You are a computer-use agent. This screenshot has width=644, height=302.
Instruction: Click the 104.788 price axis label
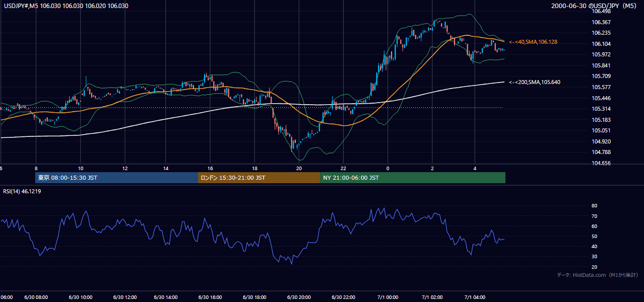coord(601,152)
